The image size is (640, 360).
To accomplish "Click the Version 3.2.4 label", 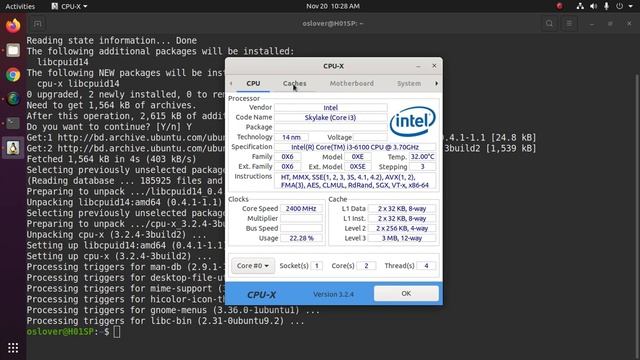I will pos(333,294).
